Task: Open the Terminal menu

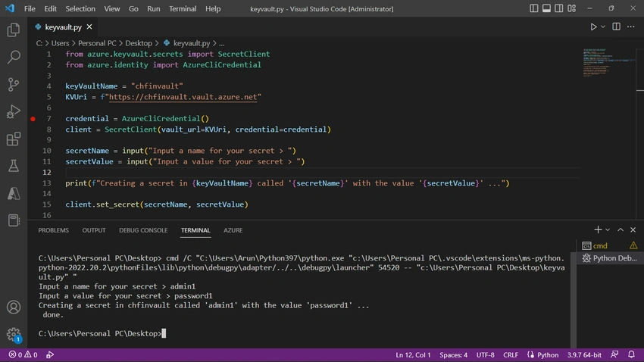Action: [183, 8]
